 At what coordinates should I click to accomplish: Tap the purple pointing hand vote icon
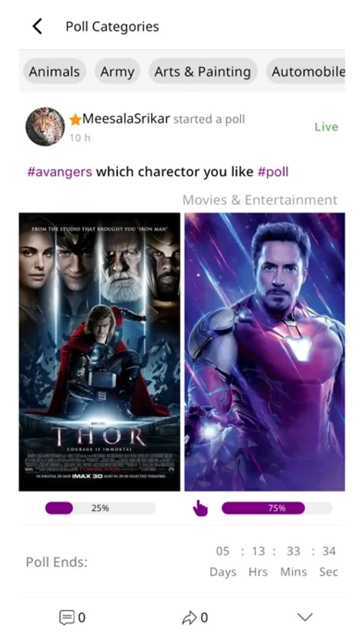[x=200, y=508]
